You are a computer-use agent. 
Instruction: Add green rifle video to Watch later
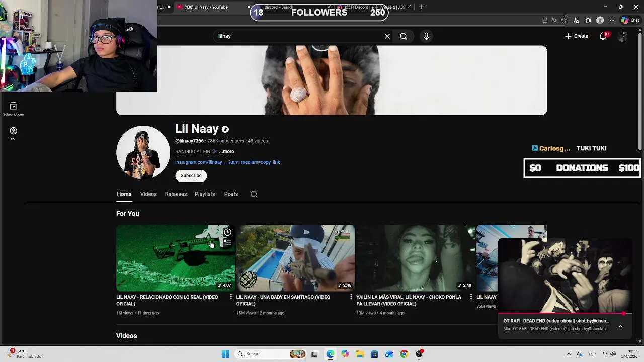tap(228, 232)
